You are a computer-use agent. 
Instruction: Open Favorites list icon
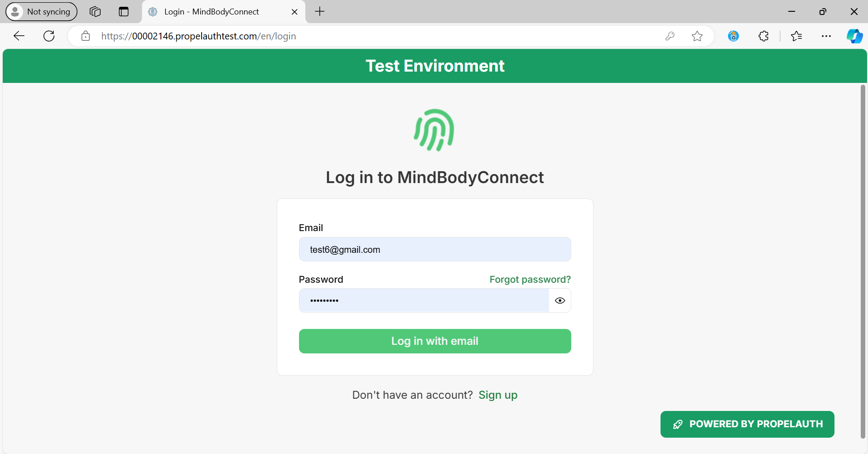point(796,36)
